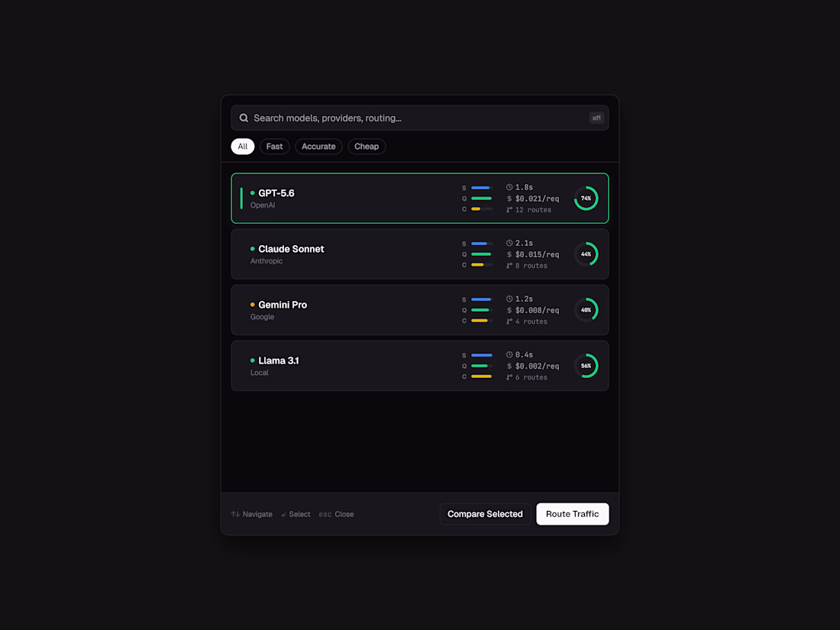Image resolution: width=840 pixels, height=630 pixels.
Task: Click the Compare Selected button
Action: point(485,514)
